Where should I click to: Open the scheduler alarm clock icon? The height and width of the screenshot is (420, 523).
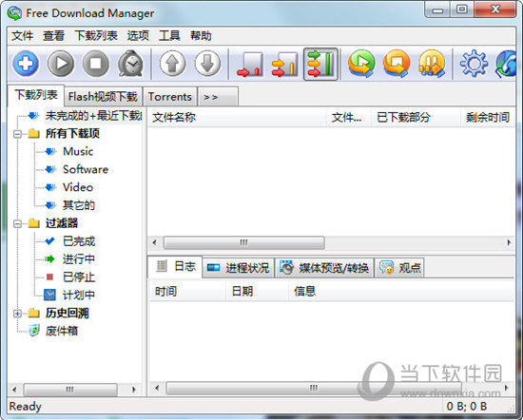pos(131,64)
